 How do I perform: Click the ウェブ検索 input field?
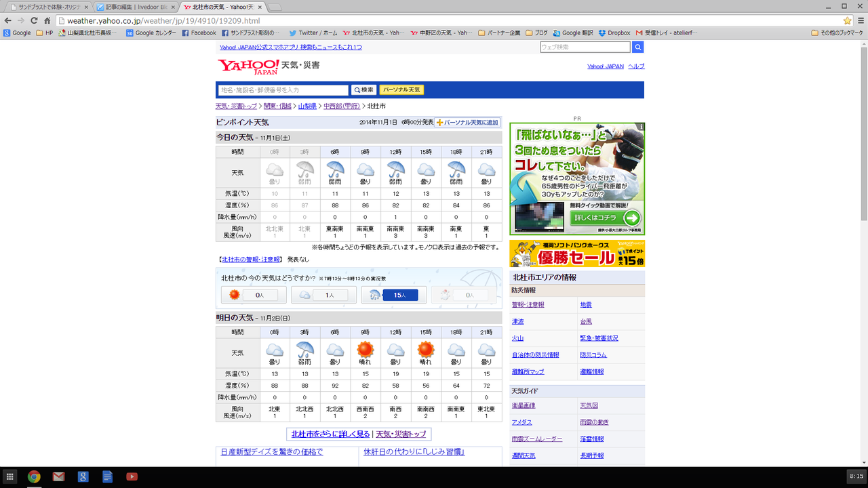[585, 47]
